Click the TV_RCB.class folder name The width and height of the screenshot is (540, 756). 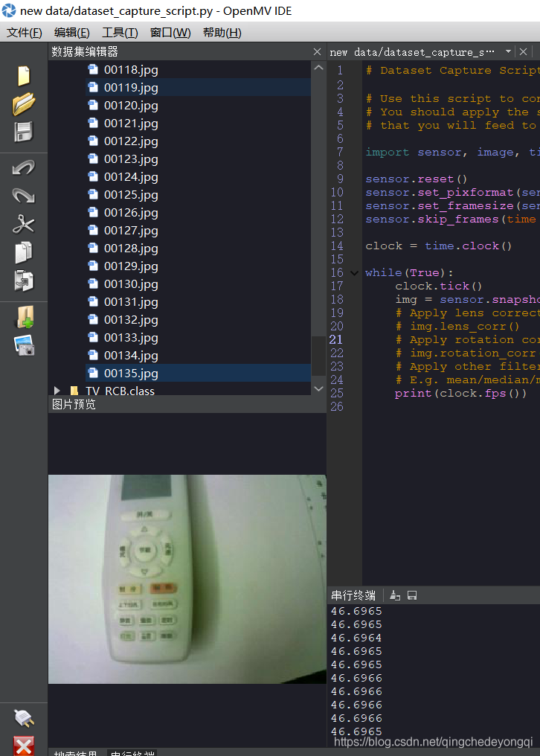(x=120, y=391)
